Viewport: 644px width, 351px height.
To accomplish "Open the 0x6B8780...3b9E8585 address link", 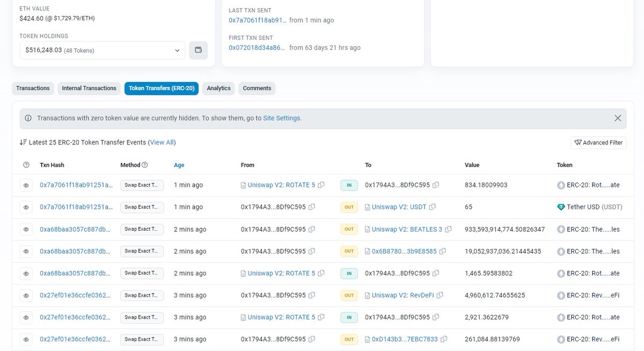I will 404,251.
